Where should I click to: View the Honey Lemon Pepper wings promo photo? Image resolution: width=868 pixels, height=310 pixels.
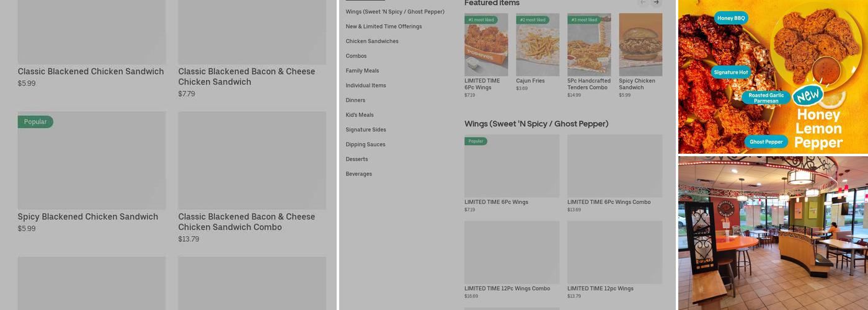(773, 77)
